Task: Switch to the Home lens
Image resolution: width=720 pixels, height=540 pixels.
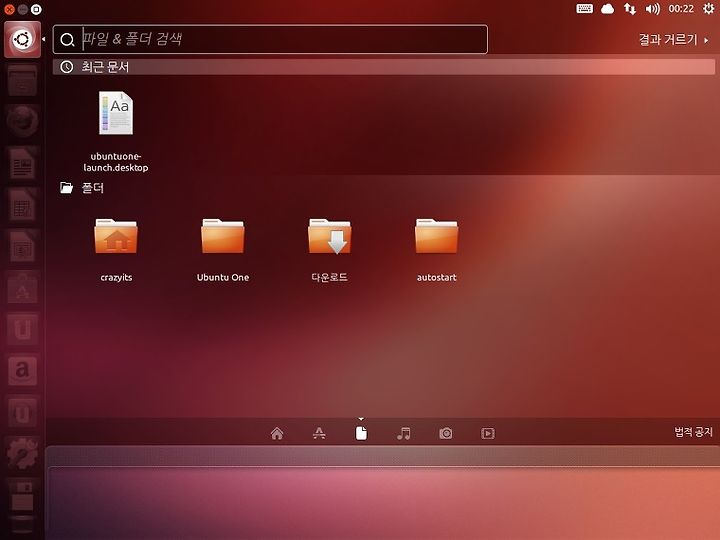Action: pyautogui.click(x=277, y=433)
